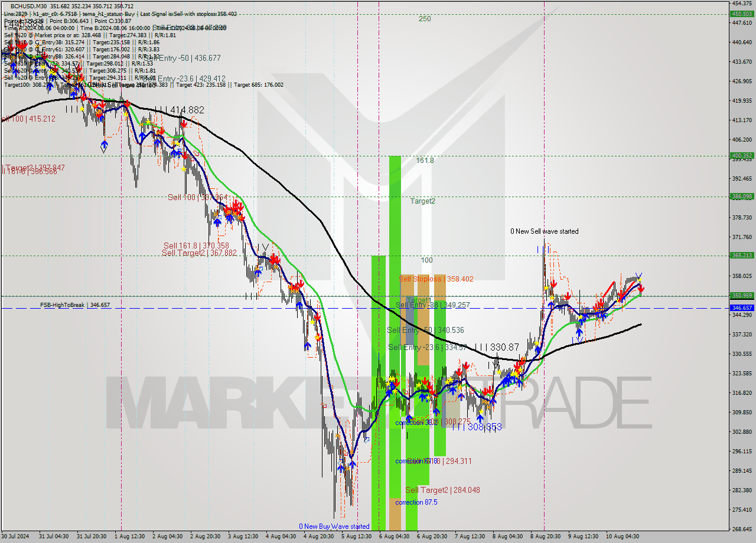Viewport: 756px width, 543px height.
Task: Click the 'Sell Entry -38 | 349.257' label
Action: [x=432, y=305]
